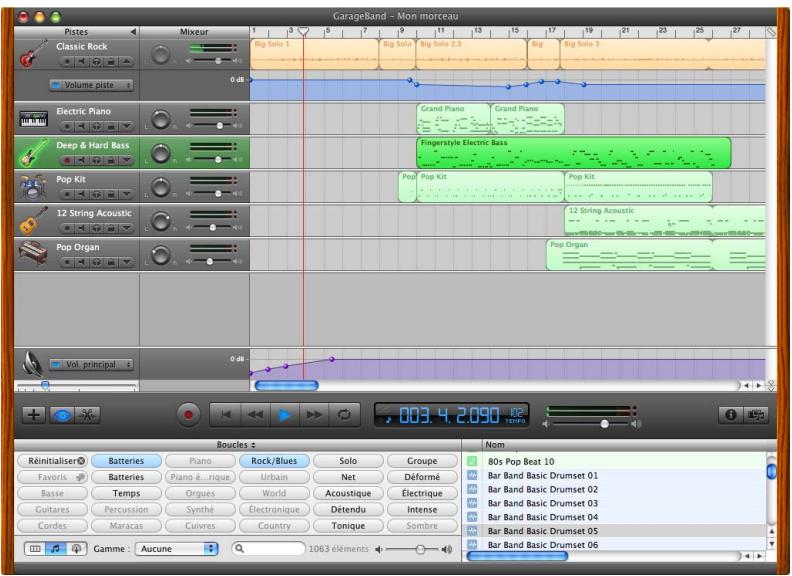Mute the Classic Rock track
Image resolution: width=792 pixels, height=576 pixels.
81,62
